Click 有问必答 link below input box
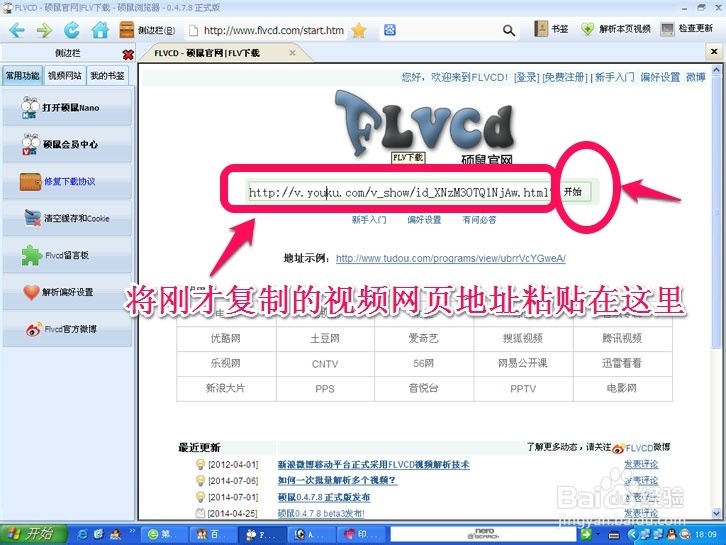726x545 pixels. point(479,220)
